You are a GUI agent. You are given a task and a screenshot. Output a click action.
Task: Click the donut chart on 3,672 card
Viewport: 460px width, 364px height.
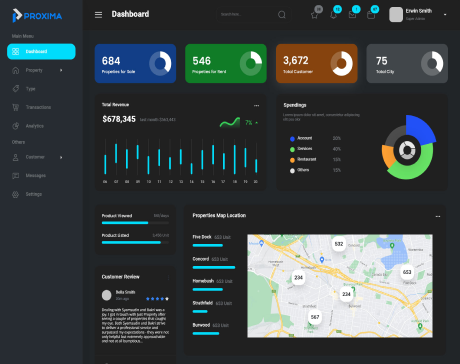341,63
